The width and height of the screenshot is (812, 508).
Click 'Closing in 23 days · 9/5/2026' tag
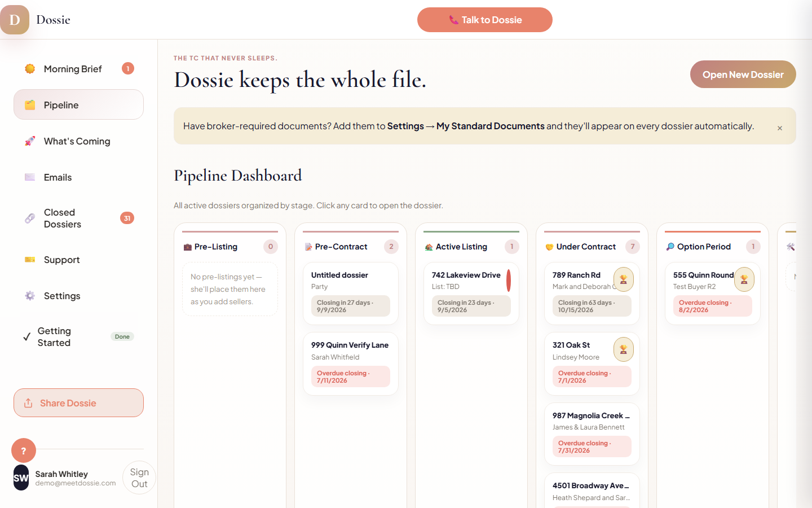471,306
